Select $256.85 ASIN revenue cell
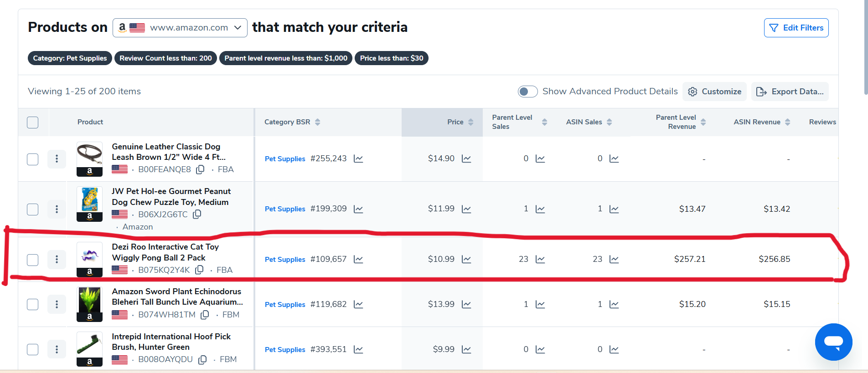This screenshot has height=373, width=868. pyautogui.click(x=775, y=259)
